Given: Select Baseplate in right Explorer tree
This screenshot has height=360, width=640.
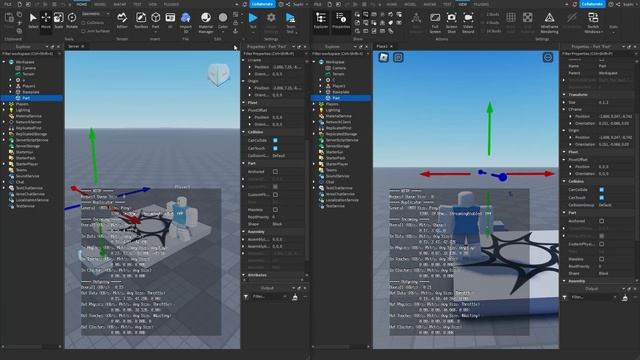Looking at the screenshot, I should 341,92.
